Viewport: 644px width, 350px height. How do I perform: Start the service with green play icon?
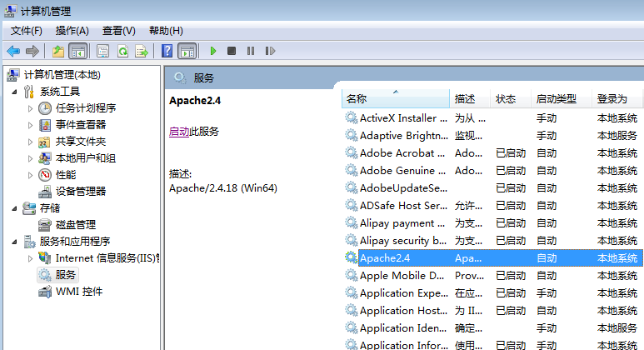(x=213, y=51)
